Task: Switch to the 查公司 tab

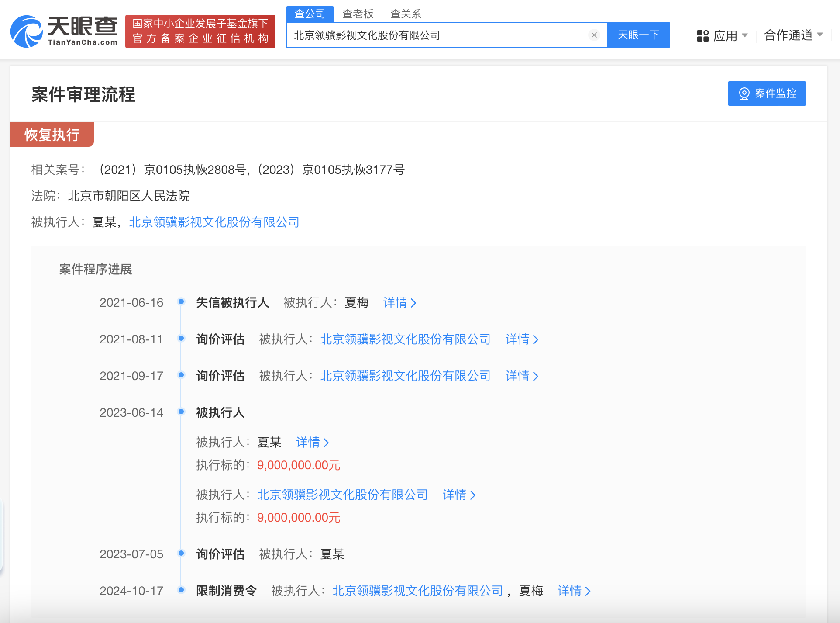Action: pos(310,14)
